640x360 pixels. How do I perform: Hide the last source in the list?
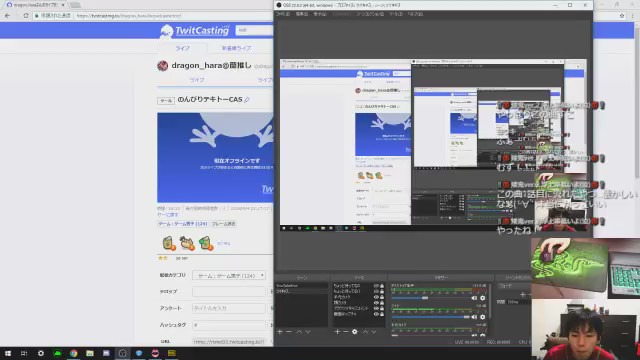click(x=376, y=314)
